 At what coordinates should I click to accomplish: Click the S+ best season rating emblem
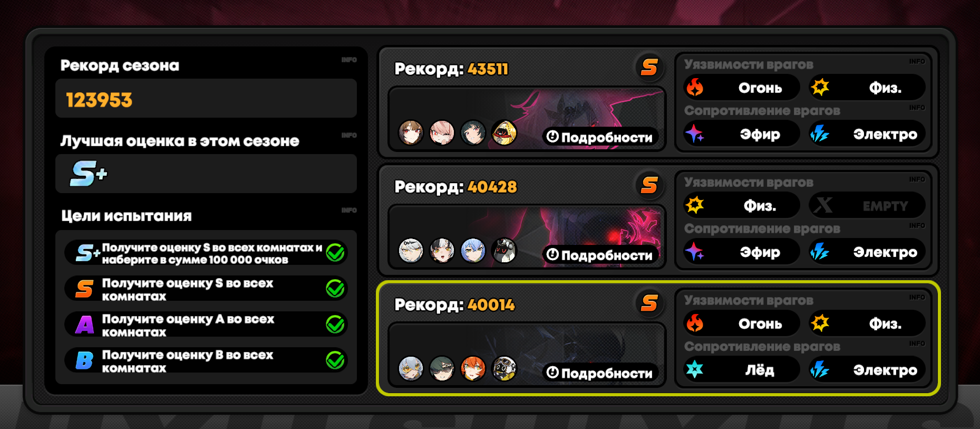pyautogui.click(x=89, y=174)
